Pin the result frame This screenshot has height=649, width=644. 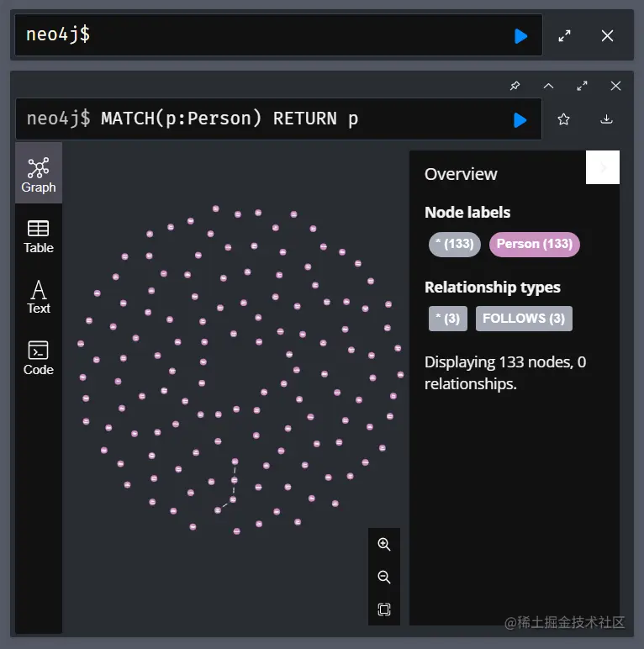(x=515, y=86)
